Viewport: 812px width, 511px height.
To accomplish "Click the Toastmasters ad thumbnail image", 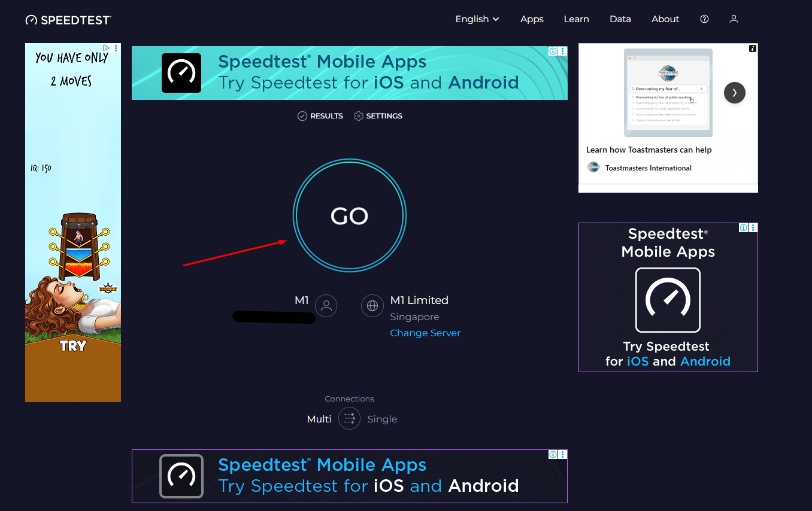I will [x=668, y=93].
